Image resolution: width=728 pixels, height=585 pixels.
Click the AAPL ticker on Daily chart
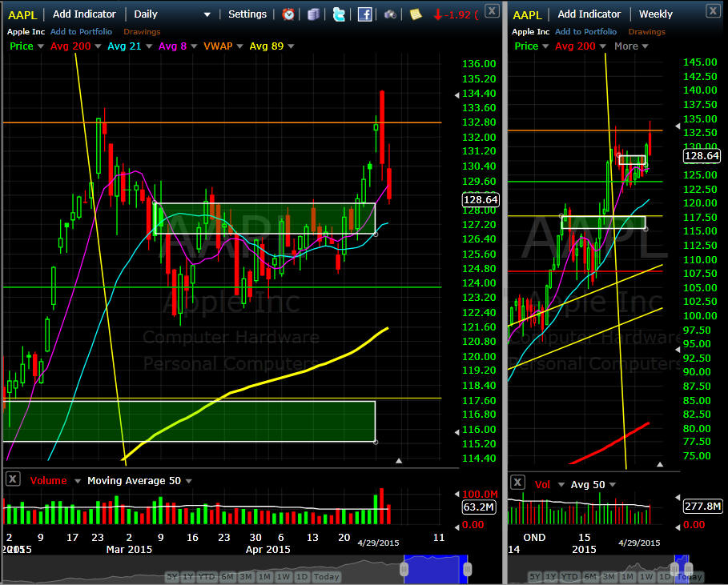pos(22,15)
